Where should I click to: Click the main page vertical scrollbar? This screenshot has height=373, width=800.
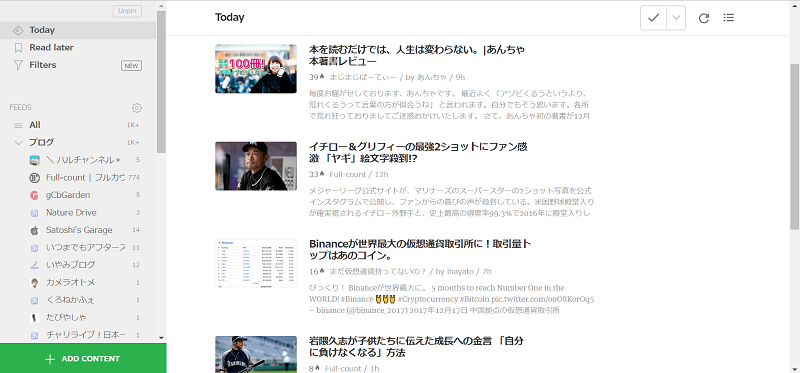794,146
